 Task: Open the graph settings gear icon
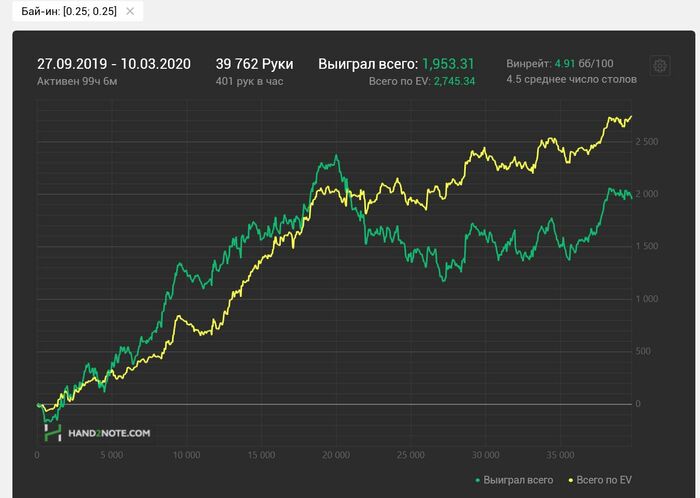(660, 66)
